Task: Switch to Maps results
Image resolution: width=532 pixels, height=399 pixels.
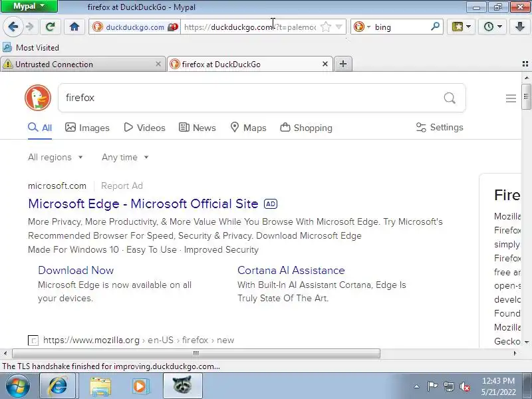Action: [248, 128]
